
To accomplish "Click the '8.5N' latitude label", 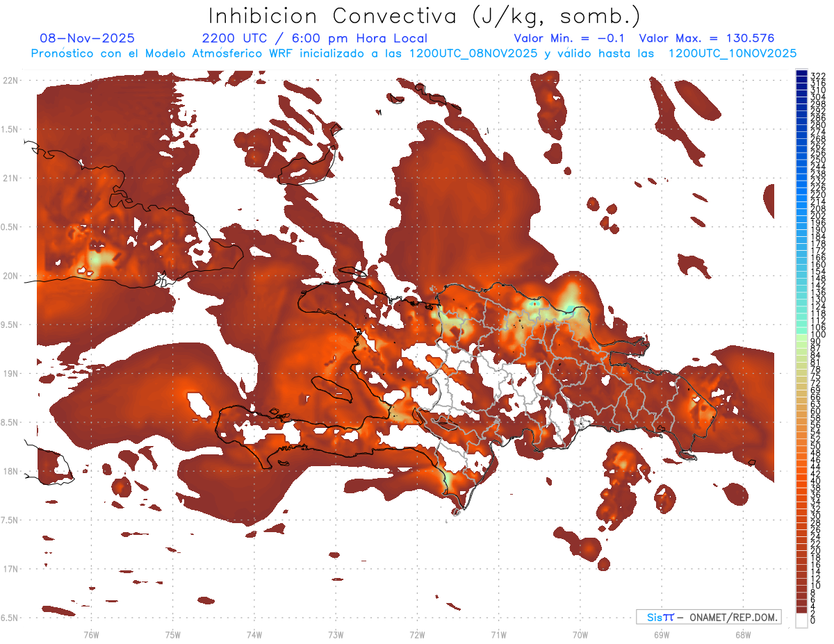I will point(10,422).
